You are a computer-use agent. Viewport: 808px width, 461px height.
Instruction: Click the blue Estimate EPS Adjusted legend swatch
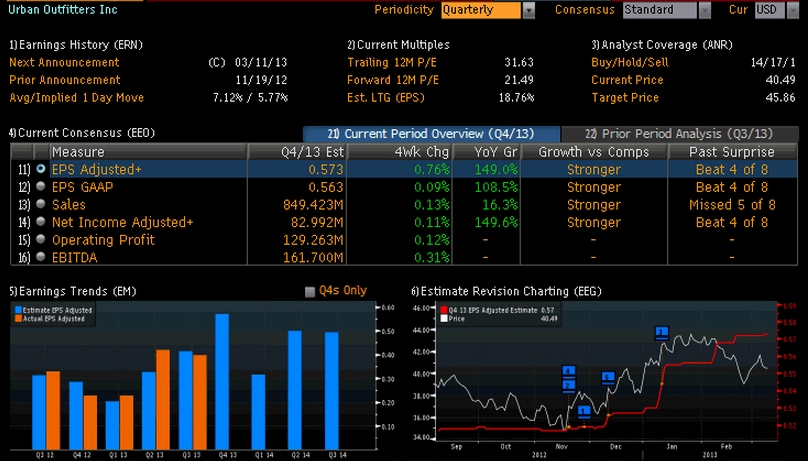(x=18, y=310)
